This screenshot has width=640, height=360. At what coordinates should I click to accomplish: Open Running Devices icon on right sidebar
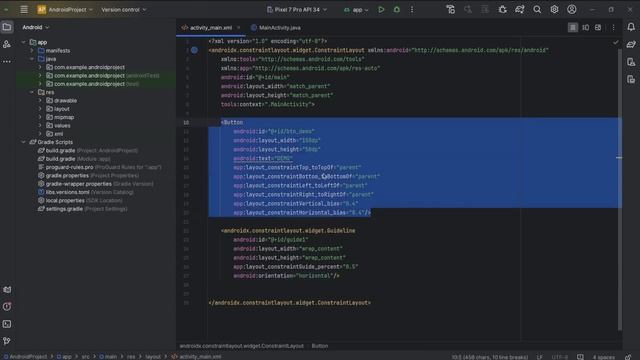click(x=631, y=79)
